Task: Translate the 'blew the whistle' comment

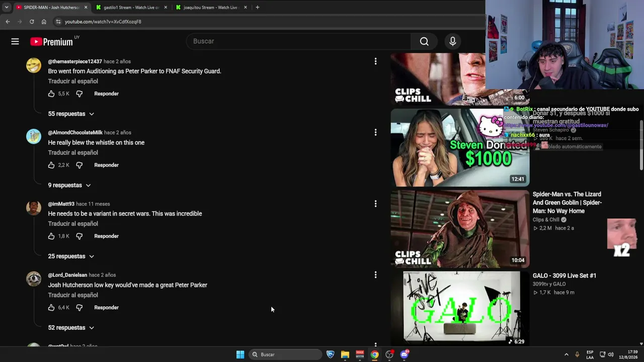Action: pos(73,153)
